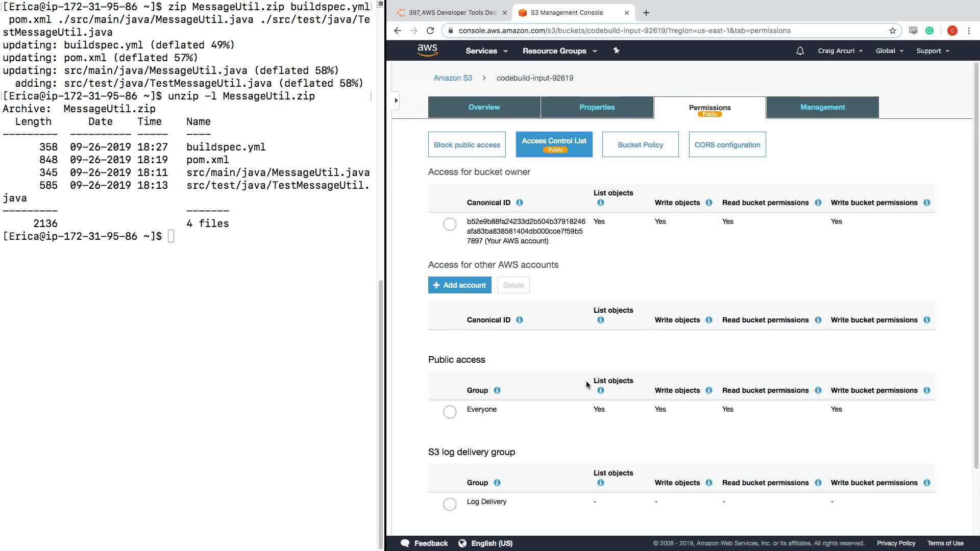
Task: Expand the Resource Groups dropdown
Action: pyautogui.click(x=559, y=51)
